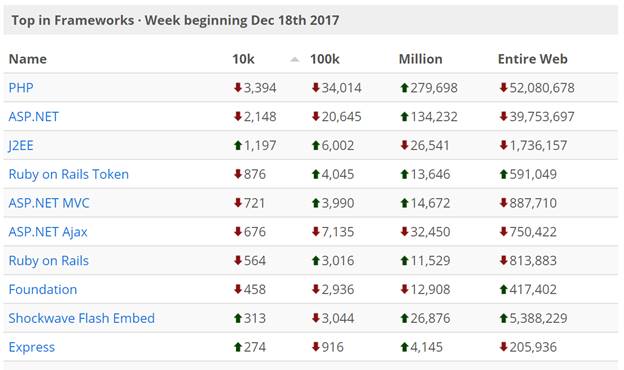
Task: Open the Ruby on Rails link
Action: coord(49,261)
